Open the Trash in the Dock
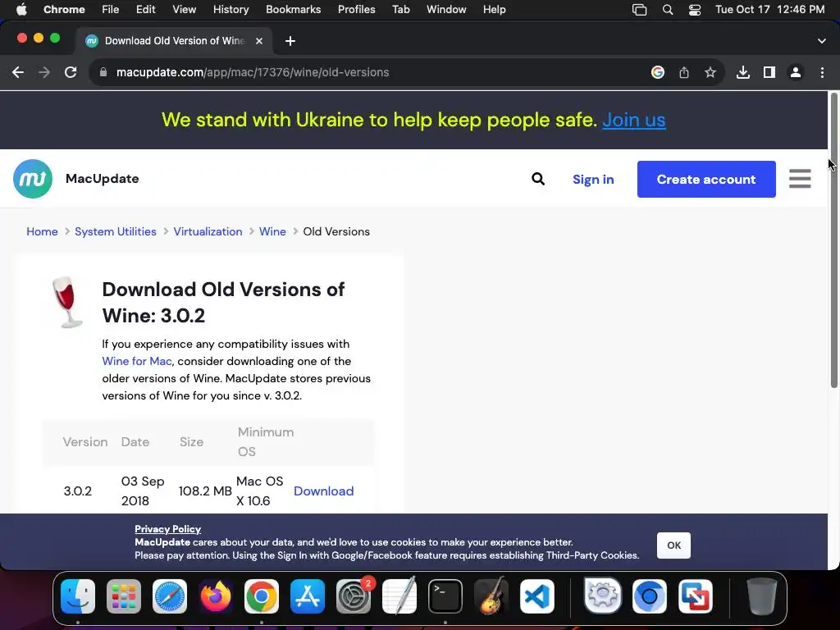The height and width of the screenshot is (630, 840). [761, 596]
